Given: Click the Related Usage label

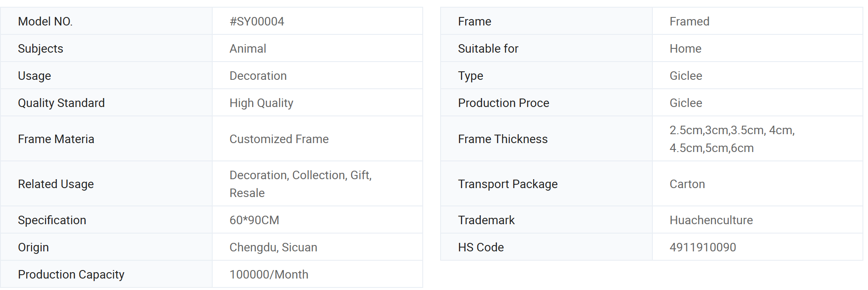Looking at the screenshot, I should tap(56, 184).
